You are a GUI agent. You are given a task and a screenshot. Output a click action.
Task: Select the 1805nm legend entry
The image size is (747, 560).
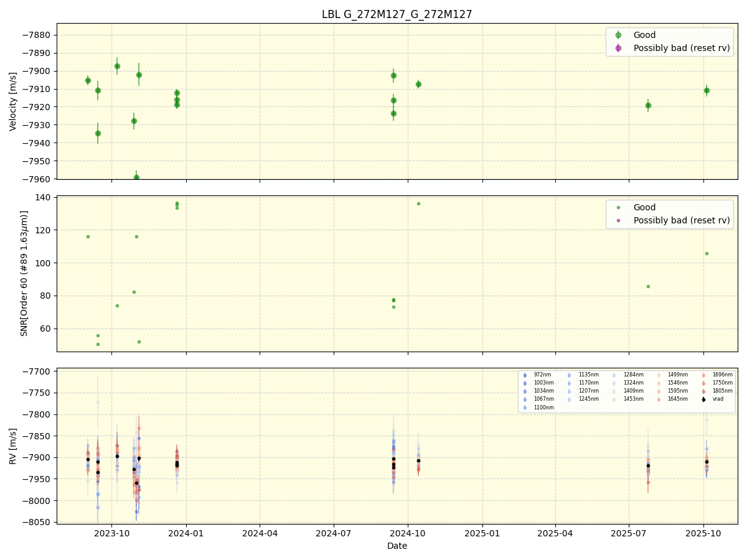tap(723, 391)
